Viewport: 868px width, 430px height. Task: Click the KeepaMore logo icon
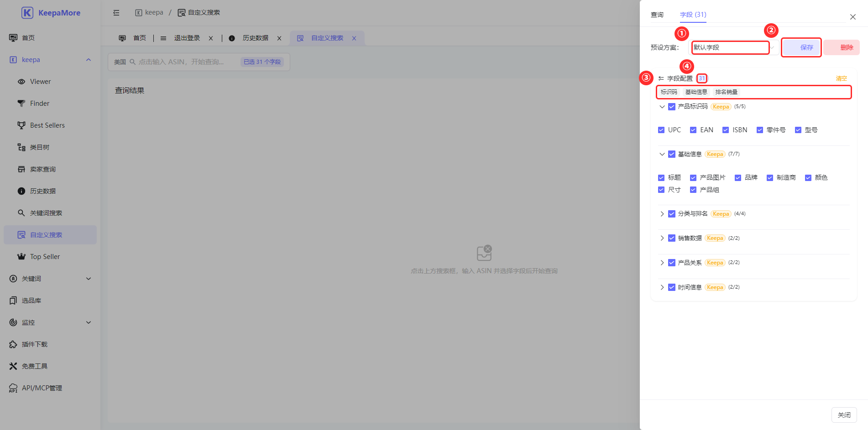click(x=27, y=13)
